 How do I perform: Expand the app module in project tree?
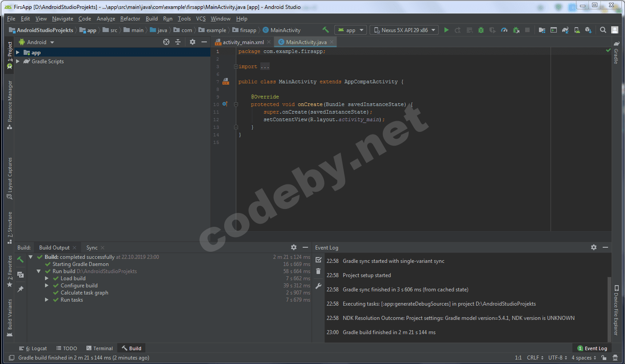point(18,53)
